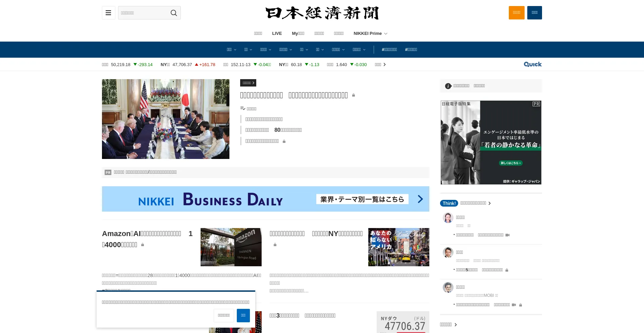Viewport: 644px width, 333px height.
Task: Click the Nikkei newspaper logo in the header
Action: click(322, 13)
